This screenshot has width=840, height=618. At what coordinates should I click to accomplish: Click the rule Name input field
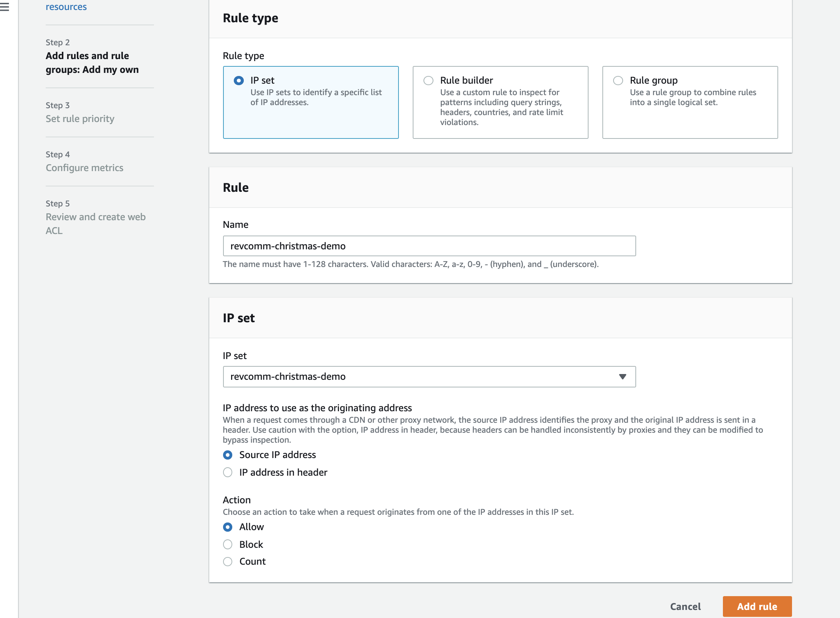(429, 246)
